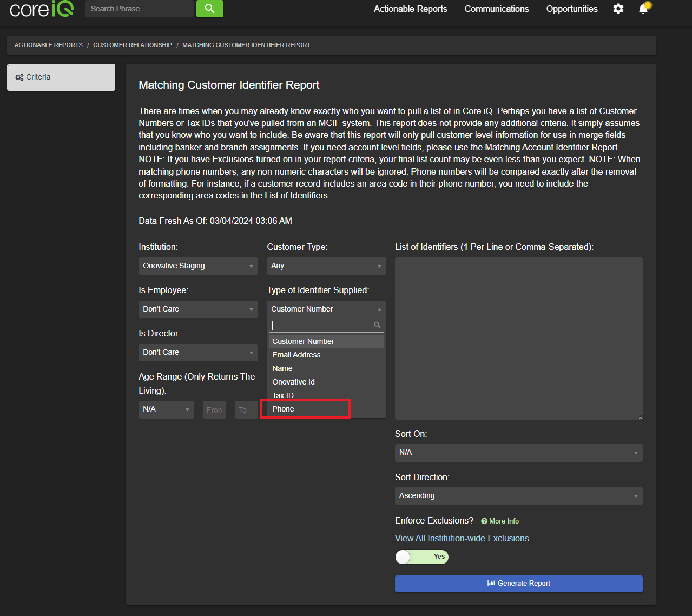Click the Matching Customer Identifier Report heading

pyautogui.click(x=229, y=85)
